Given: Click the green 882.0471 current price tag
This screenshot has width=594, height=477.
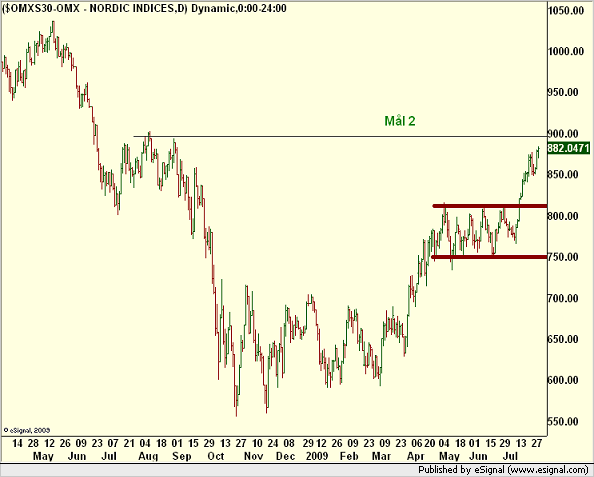Looking at the screenshot, I should pyautogui.click(x=569, y=148).
